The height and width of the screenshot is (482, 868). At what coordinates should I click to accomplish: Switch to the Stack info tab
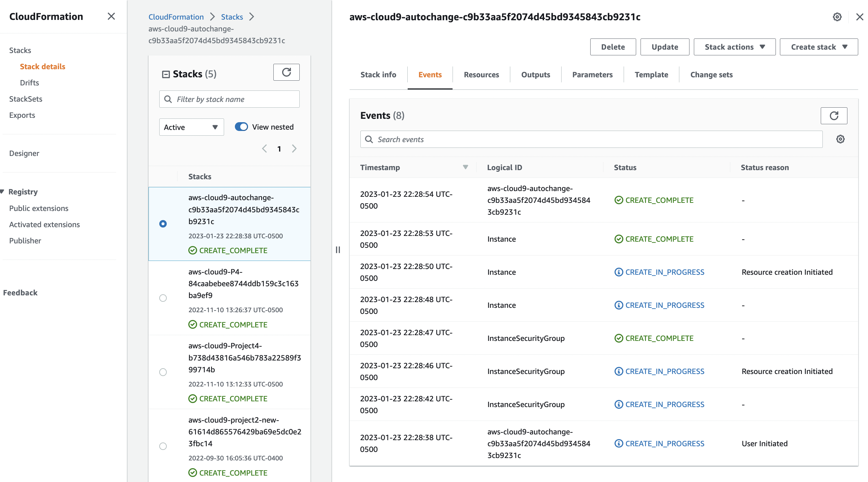click(378, 75)
